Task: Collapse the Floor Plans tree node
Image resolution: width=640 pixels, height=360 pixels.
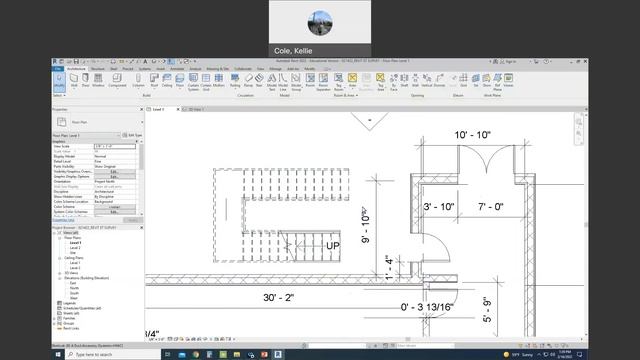Action: point(60,238)
